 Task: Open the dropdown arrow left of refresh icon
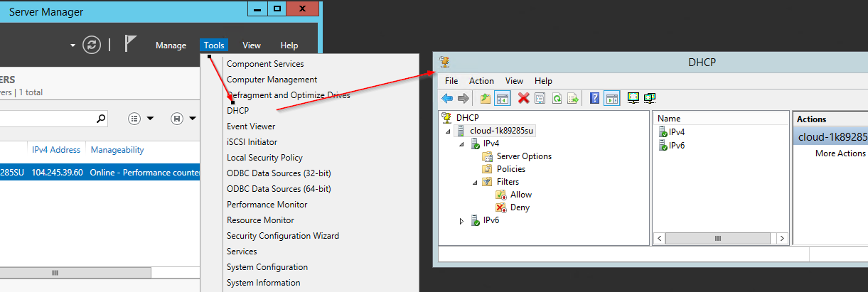tap(73, 45)
